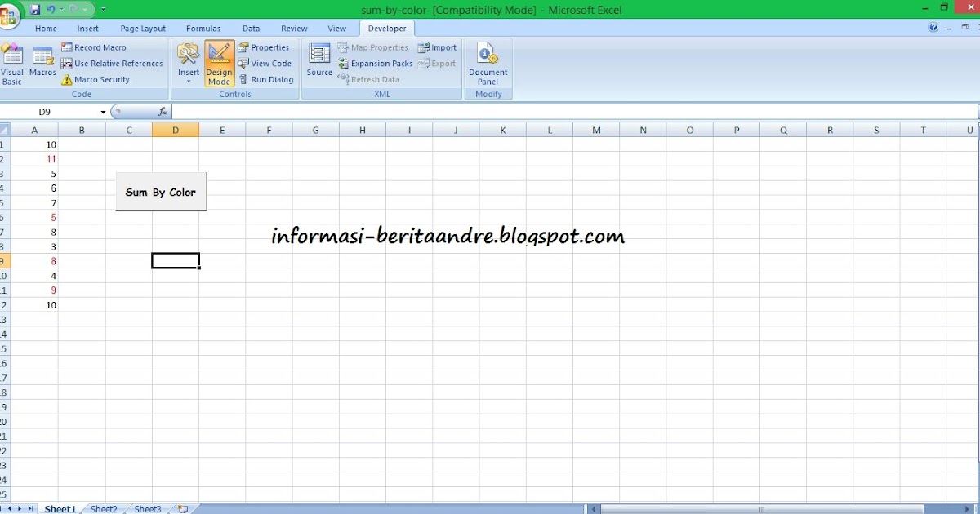Click previous sheet navigation arrow
The image size is (980, 514).
[10, 508]
